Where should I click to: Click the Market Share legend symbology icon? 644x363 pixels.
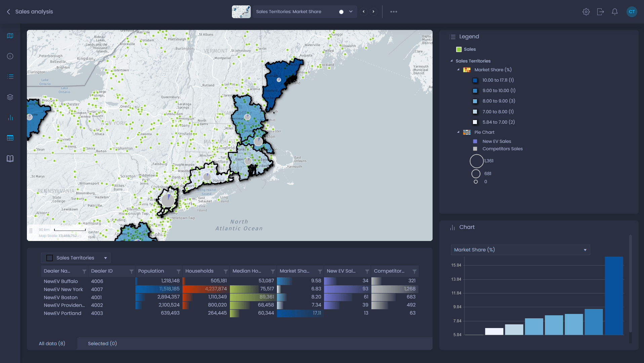coord(467,70)
